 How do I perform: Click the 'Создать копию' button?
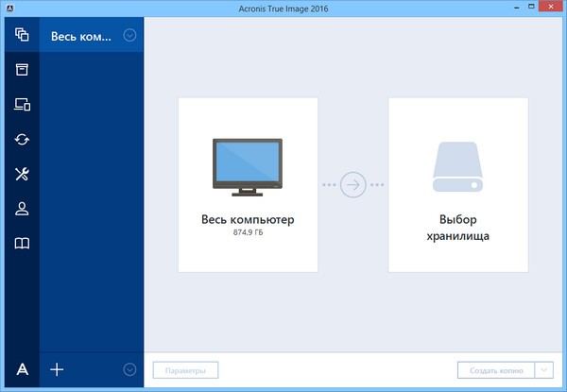pyautogui.click(x=495, y=370)
